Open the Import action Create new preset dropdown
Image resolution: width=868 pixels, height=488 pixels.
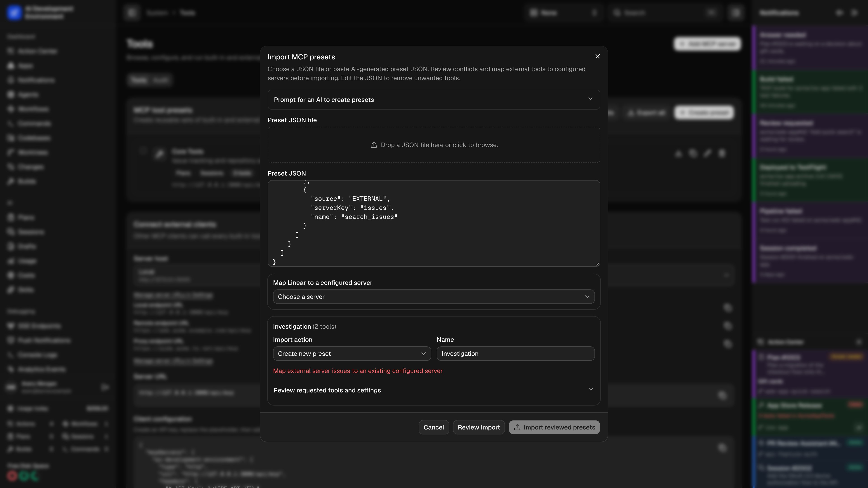point(352,354)
